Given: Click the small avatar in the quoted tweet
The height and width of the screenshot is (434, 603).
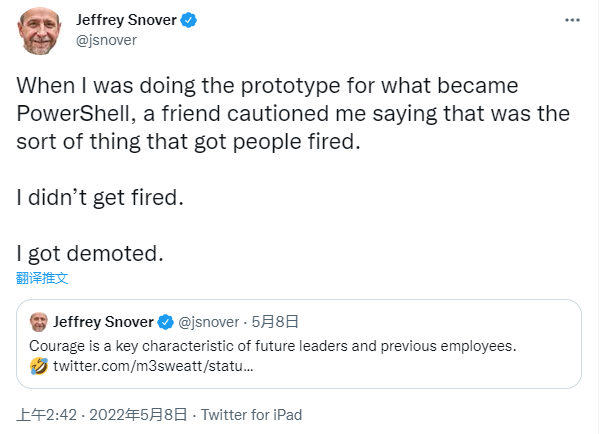Looking at the screenshot, I should [38, 322].
